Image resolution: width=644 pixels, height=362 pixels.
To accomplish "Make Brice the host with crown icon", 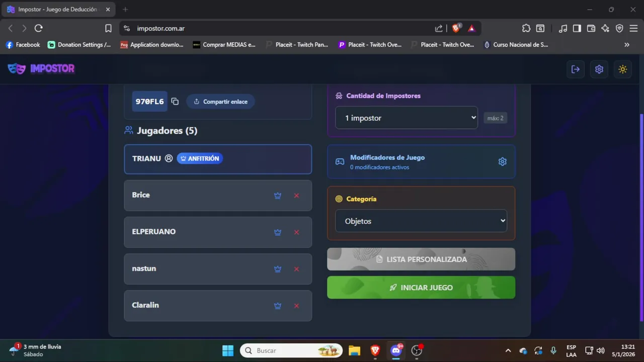I will [x=277, y=196].
